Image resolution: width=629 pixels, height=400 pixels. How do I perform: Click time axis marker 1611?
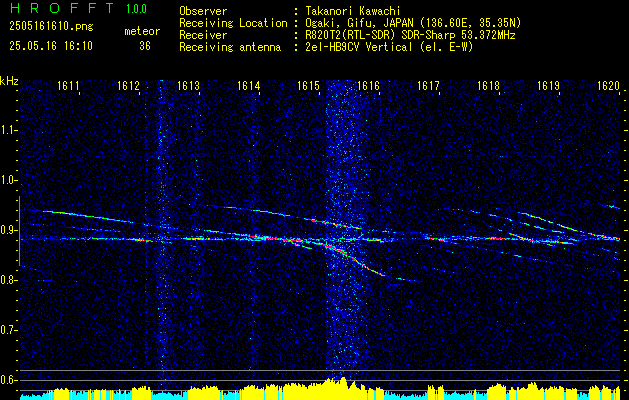[x=68, y=86]
